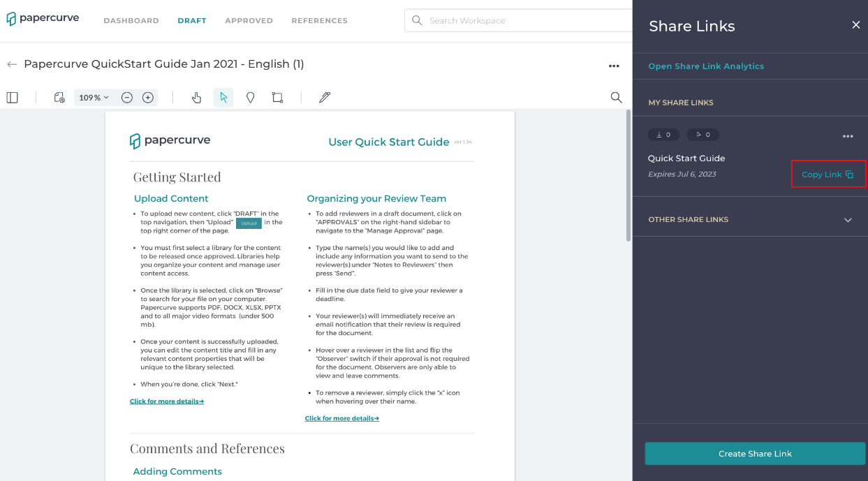The height and width of the screenshot is (481, 868).
Task: Zoom in with the plus icon
Action: click(148, 98)
